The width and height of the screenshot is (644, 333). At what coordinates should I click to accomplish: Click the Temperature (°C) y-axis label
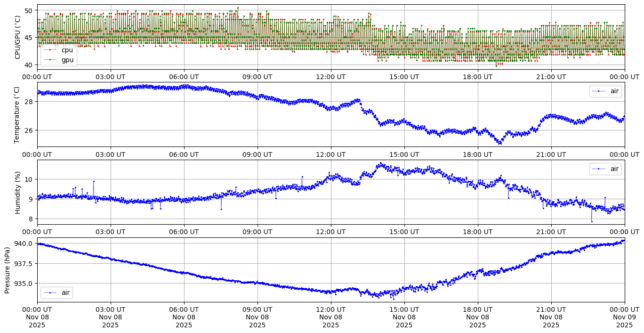pos(18,114)
